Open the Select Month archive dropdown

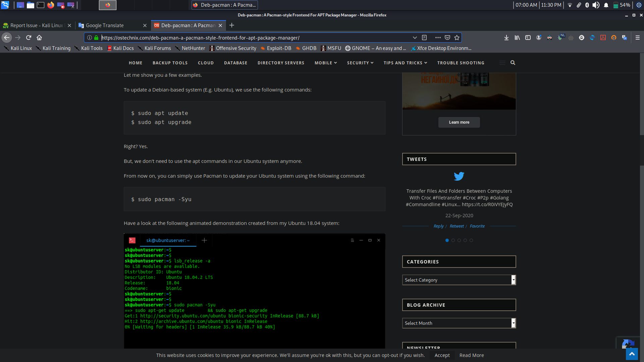click(459, 323)
